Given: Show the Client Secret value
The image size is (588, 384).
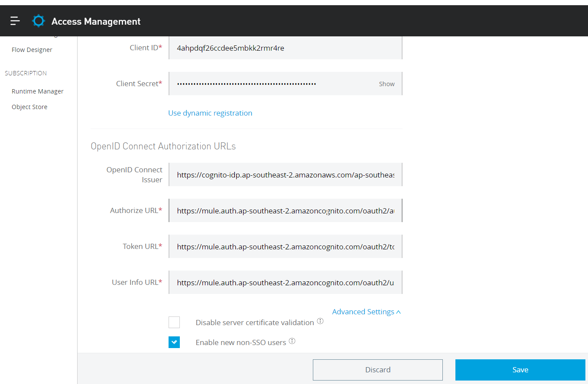Looking at the screenshot, I should tap(387, 84).
